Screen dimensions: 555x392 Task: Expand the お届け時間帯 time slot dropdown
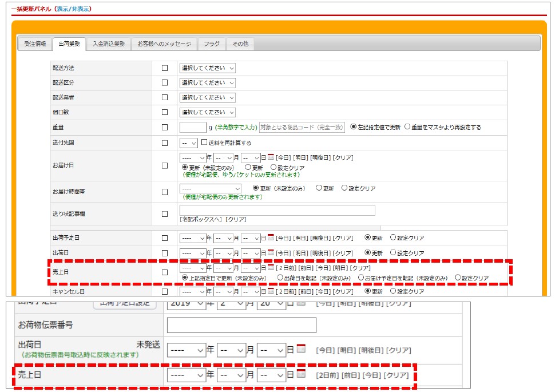[211, 188]
